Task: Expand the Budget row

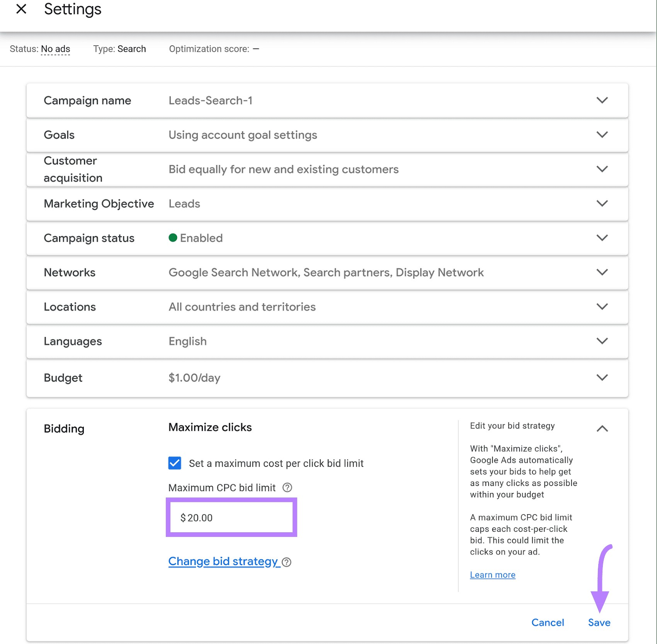Action: pyautogui.click(x=602, y=377)
